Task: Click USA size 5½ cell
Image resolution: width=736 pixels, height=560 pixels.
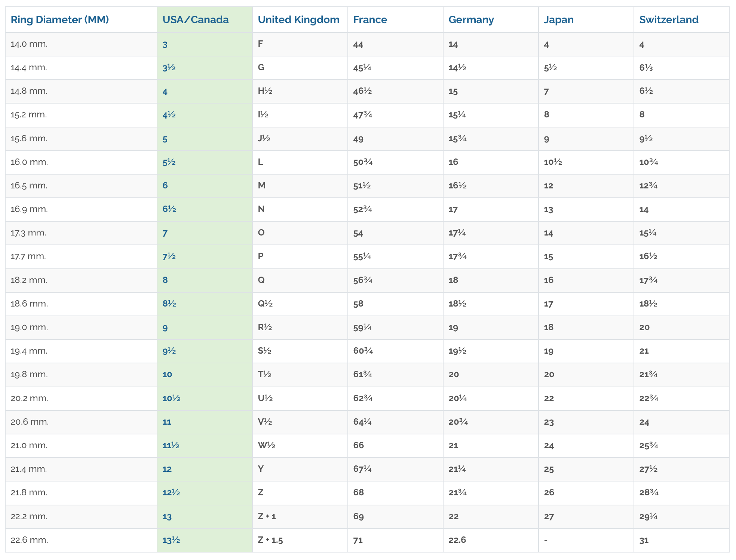Action: point(205,162)
